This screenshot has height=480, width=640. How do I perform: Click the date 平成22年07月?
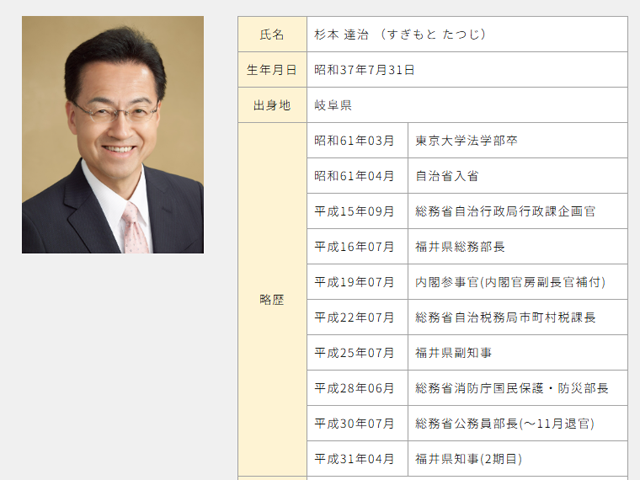click(354, 317)
